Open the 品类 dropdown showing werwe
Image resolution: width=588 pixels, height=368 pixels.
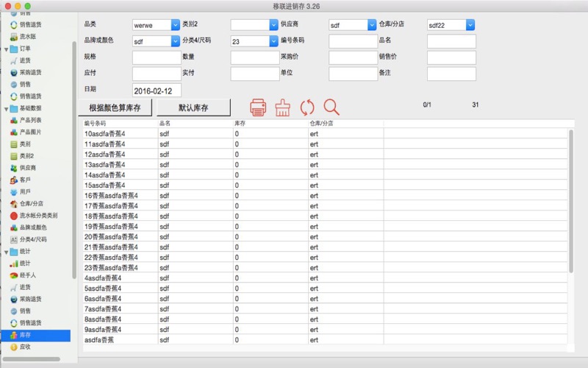(175, 25)
